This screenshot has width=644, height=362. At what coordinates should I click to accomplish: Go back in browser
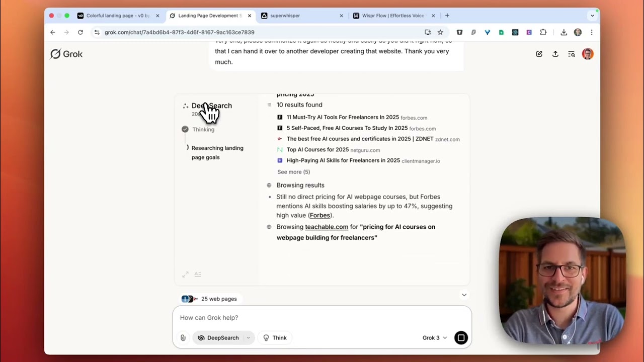(x=53, y=32)
